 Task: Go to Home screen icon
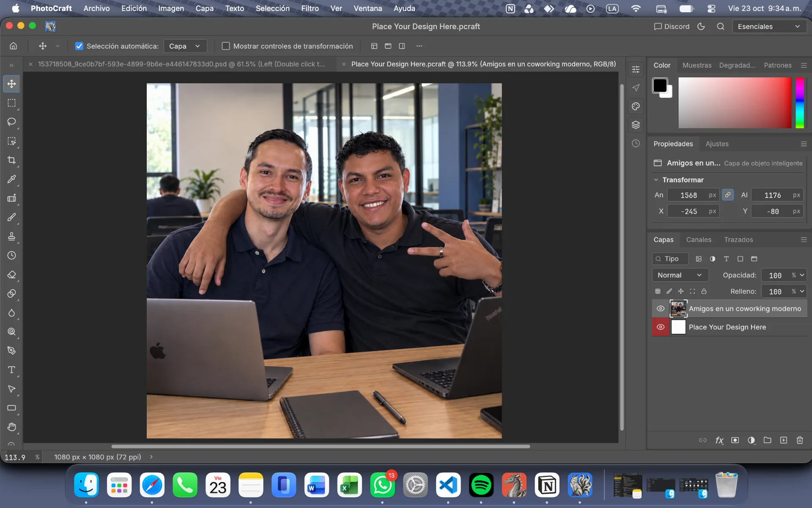[x=14, y=46]
